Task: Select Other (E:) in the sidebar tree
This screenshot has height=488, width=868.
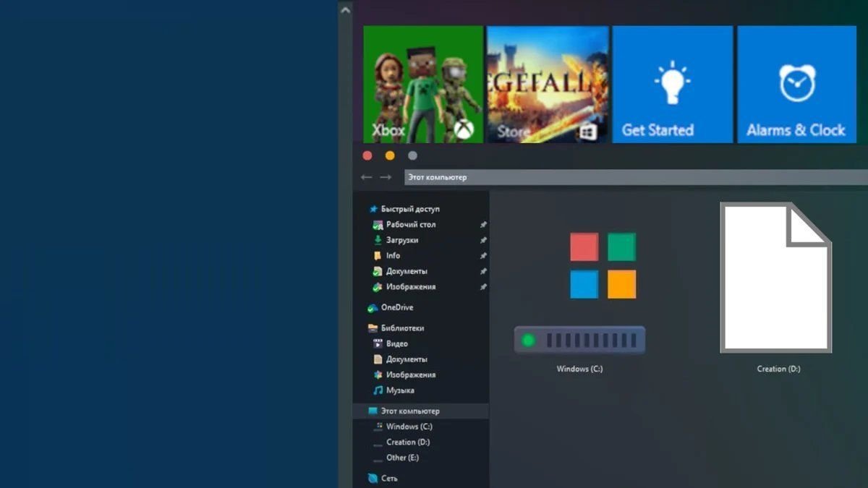Action: pos(402,458)
